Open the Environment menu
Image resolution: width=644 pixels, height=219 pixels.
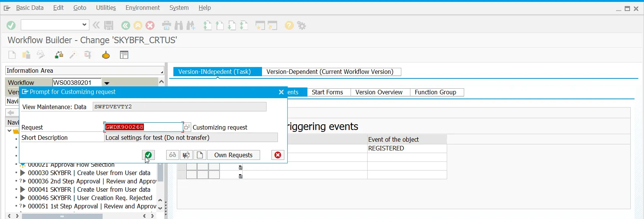click(x=143, y=8)
